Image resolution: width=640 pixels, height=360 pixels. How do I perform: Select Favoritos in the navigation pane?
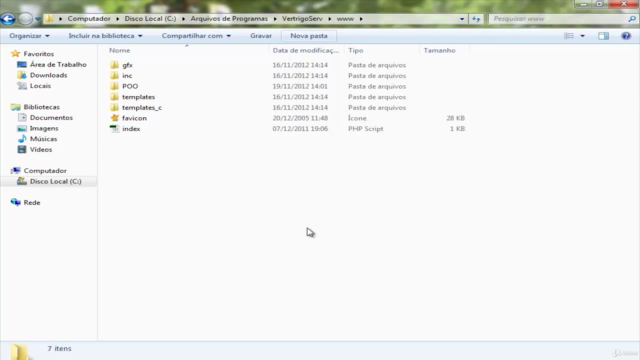point(38,54)
